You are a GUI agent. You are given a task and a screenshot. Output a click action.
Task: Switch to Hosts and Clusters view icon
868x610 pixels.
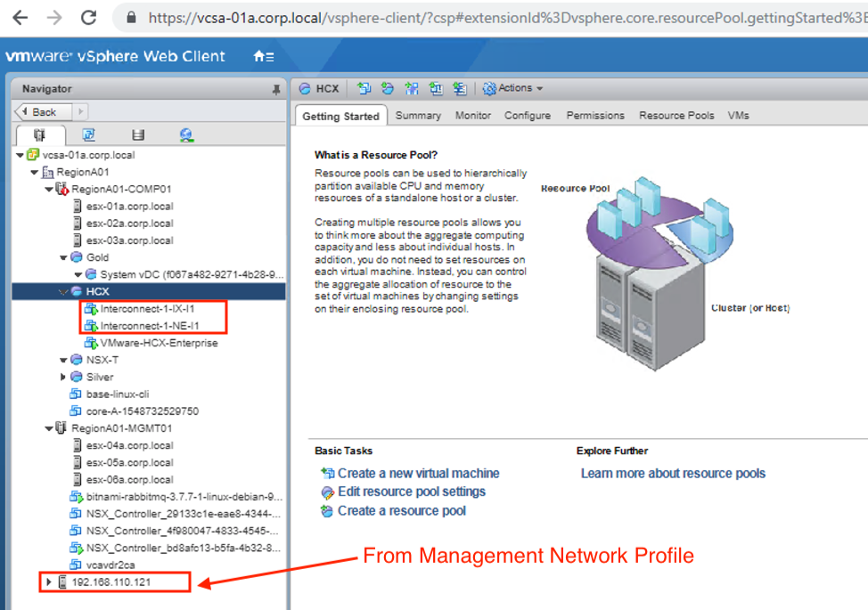point(39,134)
